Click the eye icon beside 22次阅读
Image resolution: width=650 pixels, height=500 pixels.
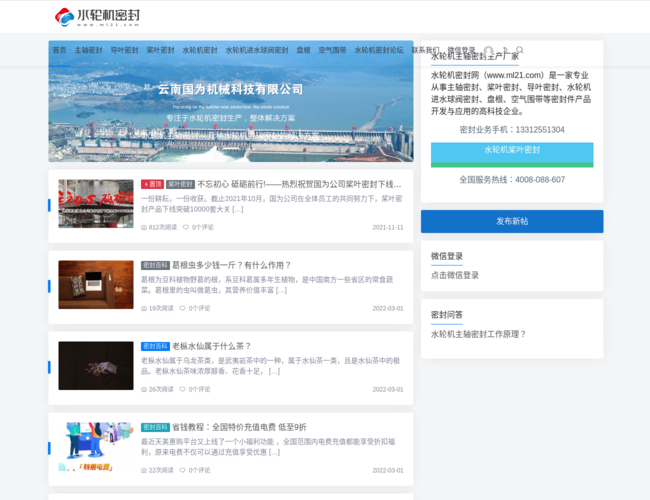coord(144,471)
